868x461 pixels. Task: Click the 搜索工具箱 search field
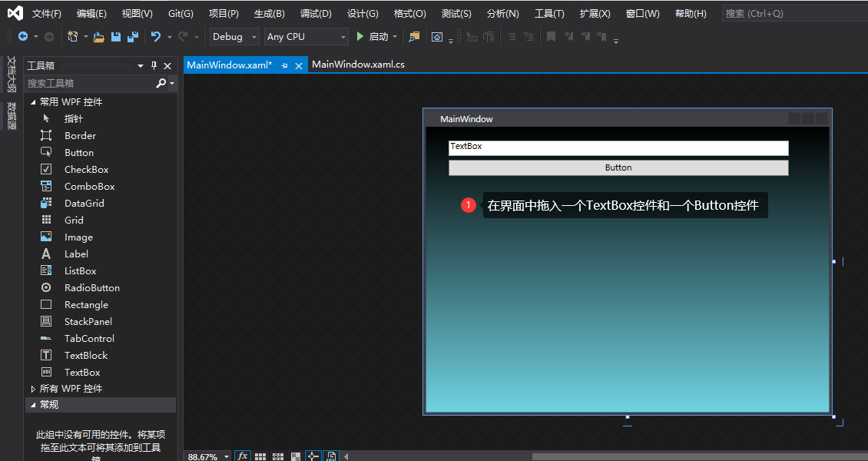90,83
